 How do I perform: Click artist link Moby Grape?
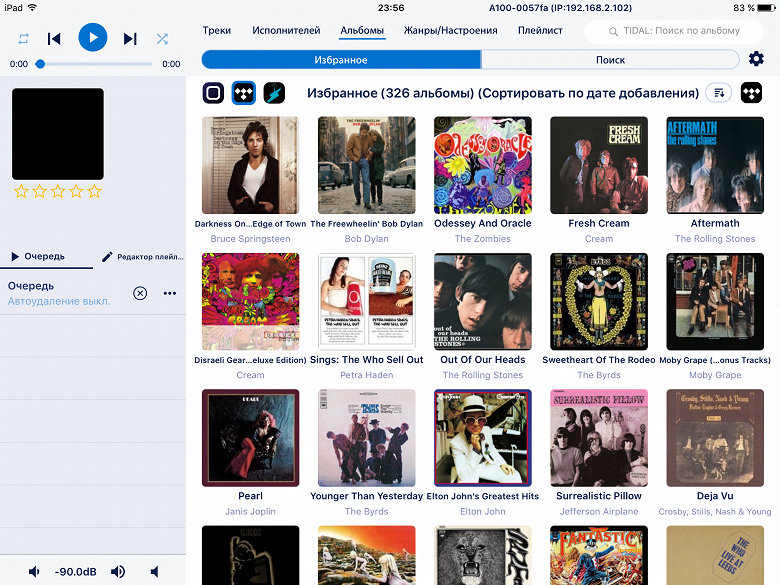click(x=715, y=375)
